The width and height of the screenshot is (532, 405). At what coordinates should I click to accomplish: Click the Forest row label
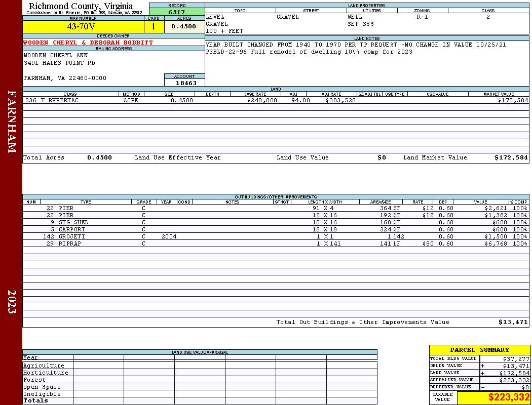coord(34,380)
